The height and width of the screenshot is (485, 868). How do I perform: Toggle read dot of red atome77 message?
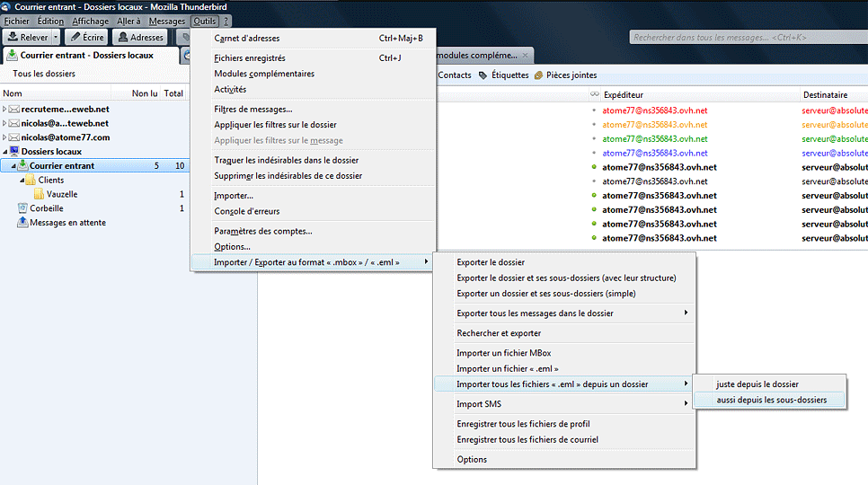click(594, 110)
